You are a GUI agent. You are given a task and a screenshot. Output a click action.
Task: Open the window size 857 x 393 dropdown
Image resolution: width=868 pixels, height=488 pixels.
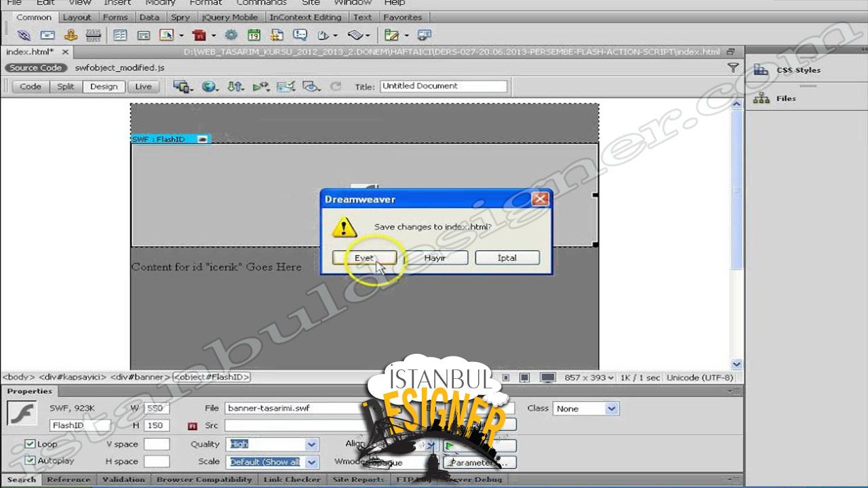[x=589, y=378]
